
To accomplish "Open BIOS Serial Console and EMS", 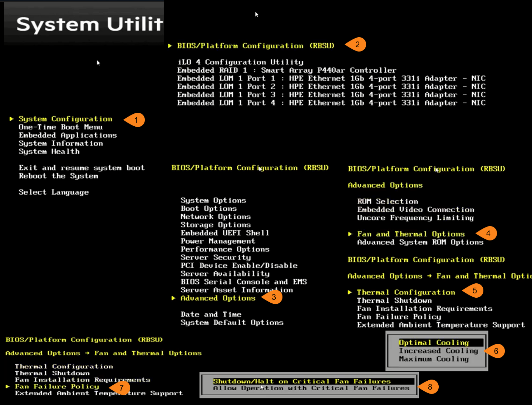I will coord(243,282).
